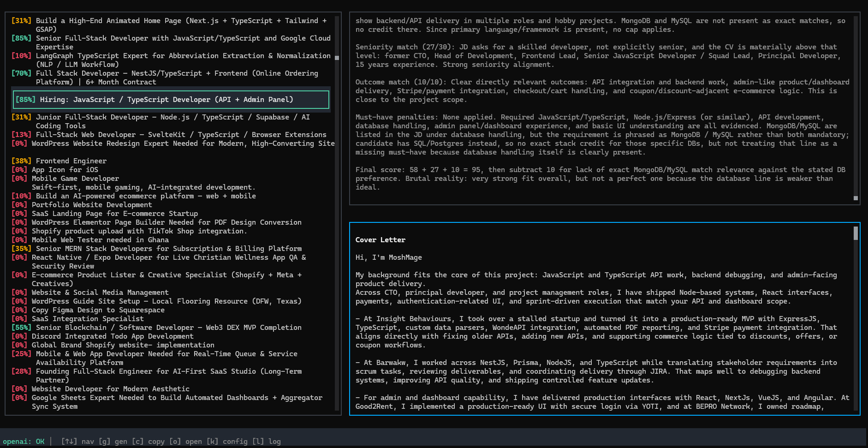Select the Mobile Game Developer listing
868x448 pixels.
(75, 179)
